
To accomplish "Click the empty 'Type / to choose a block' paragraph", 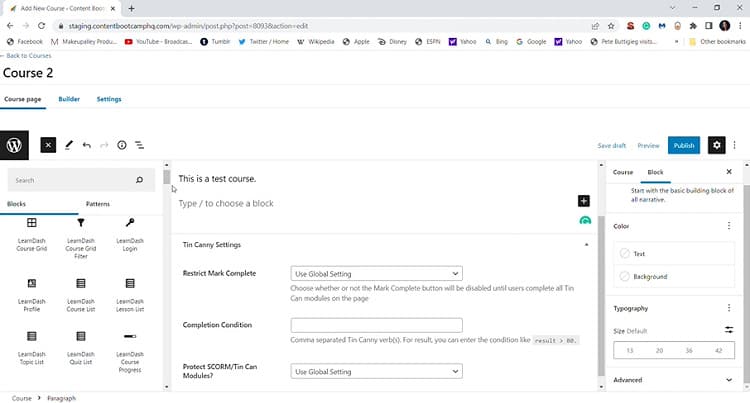I will 226,203.
